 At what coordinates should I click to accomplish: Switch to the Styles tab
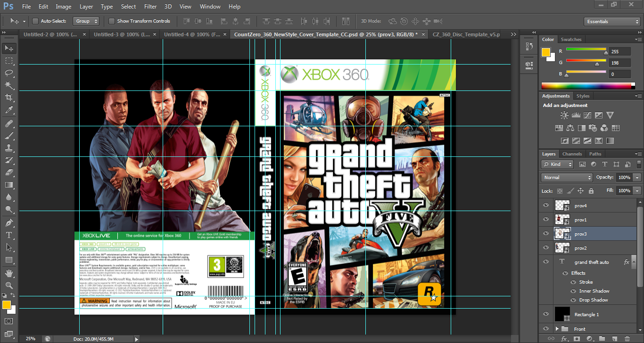[583, 96]
